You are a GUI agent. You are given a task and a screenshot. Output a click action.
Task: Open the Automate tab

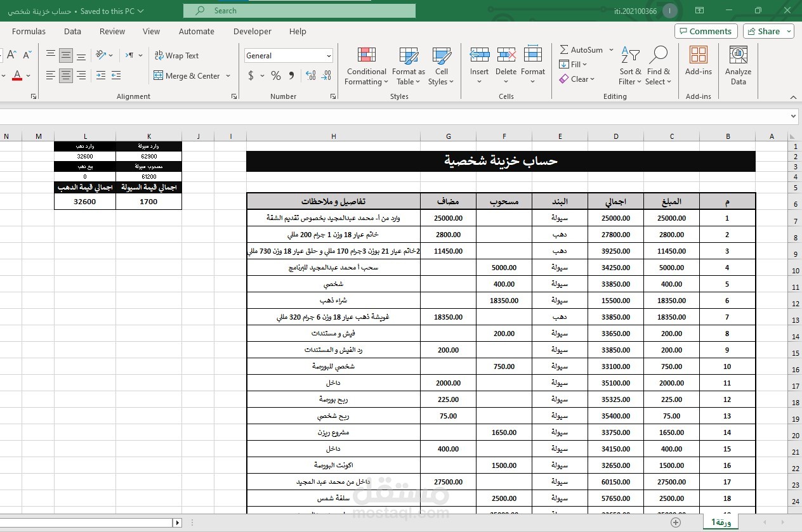tap(197, 31)
